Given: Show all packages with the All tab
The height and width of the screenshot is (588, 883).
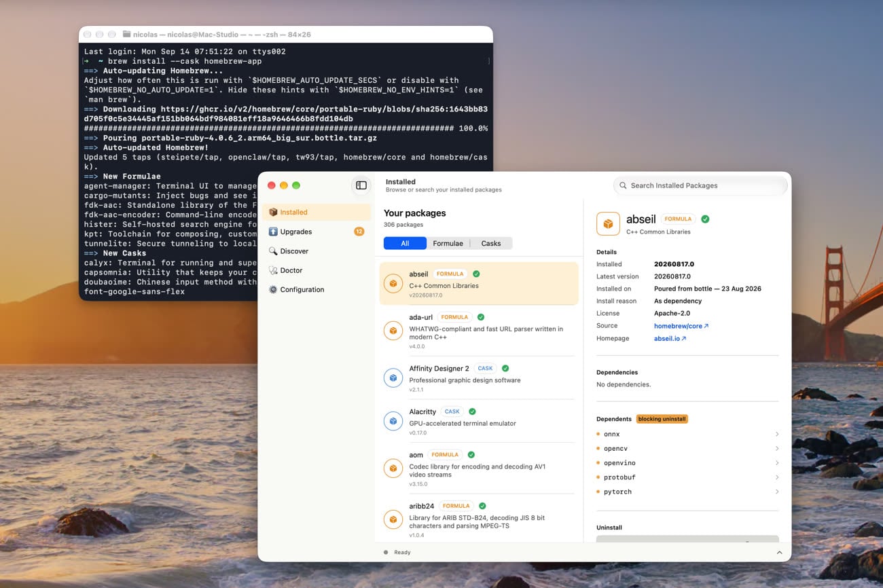Looking at the screenshot, I should tap(405, 243).
